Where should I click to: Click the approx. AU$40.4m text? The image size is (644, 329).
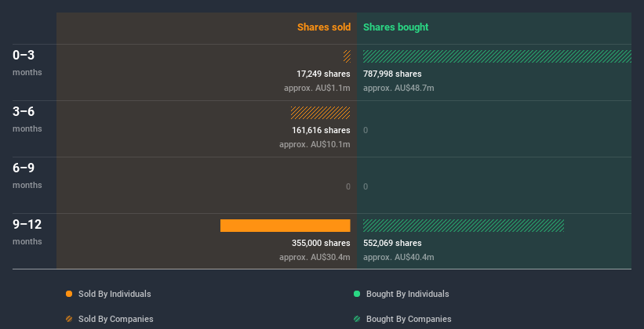click(x=398, y=257)
